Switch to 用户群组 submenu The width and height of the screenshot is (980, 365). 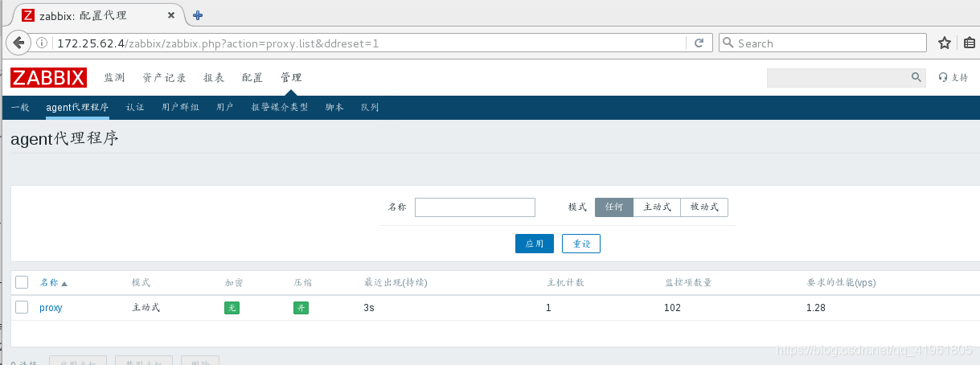point(180,107)
